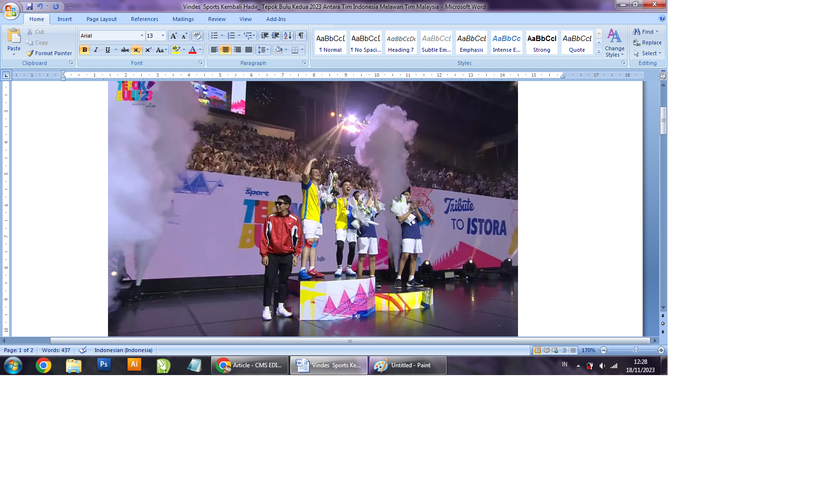Screen dimensions: 820x504
Task: Apply Strong style
Action: [542, 43]
